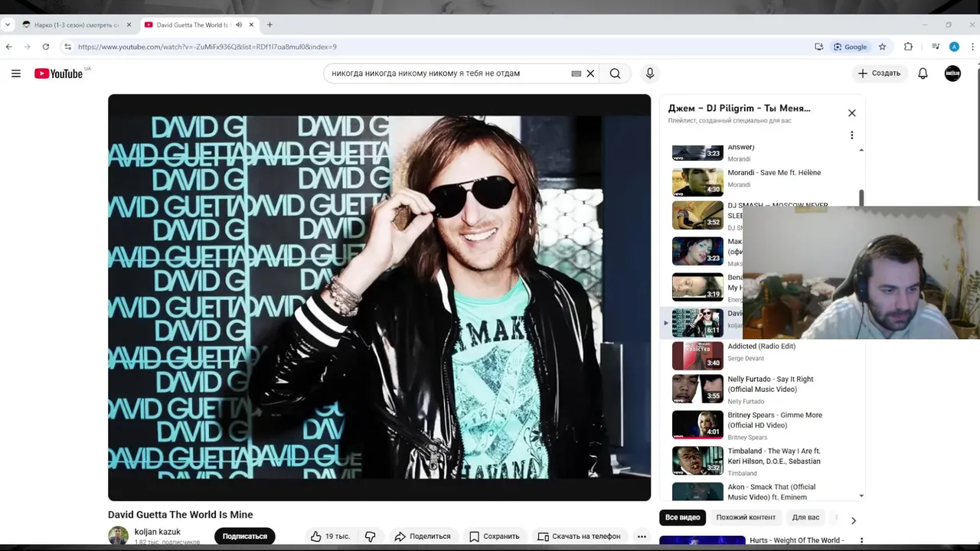980x551 pixels.
Task: Clear the search query with X
Action: pos(590,73)
